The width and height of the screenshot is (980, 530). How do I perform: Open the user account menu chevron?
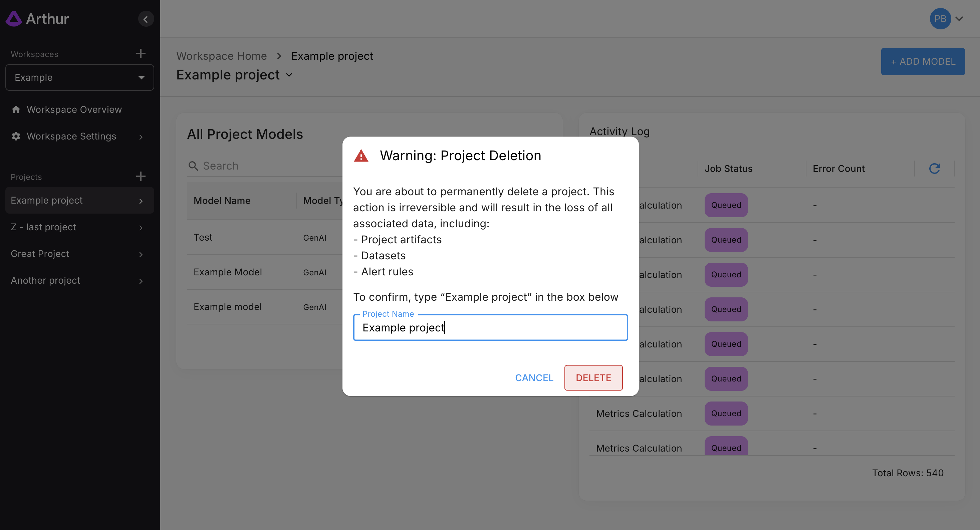click(959, 19)
